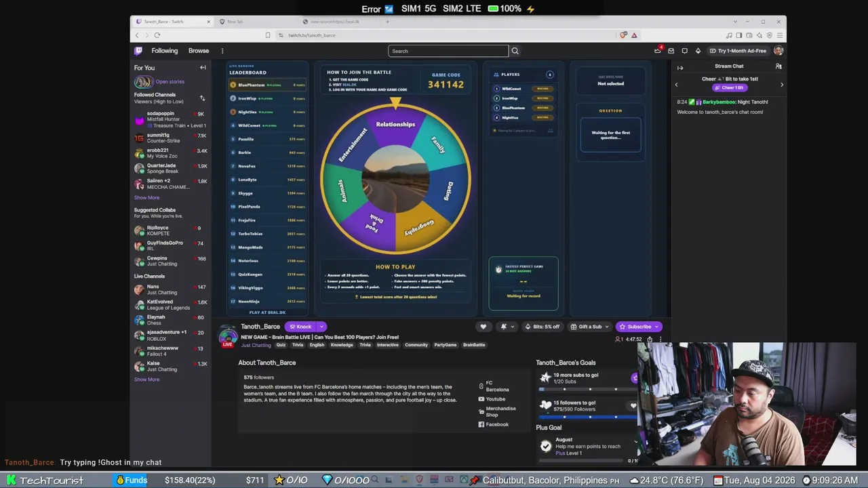Image resolution: width=868 pixels, height=488 pixels.
Task: Show more live channels
Action: point(146,380)
